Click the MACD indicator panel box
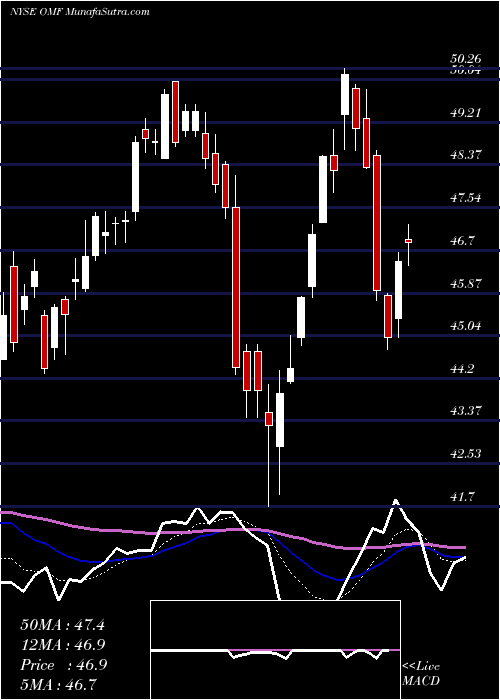Viewport: 500px width, 700px height. (x=275, y=650)
